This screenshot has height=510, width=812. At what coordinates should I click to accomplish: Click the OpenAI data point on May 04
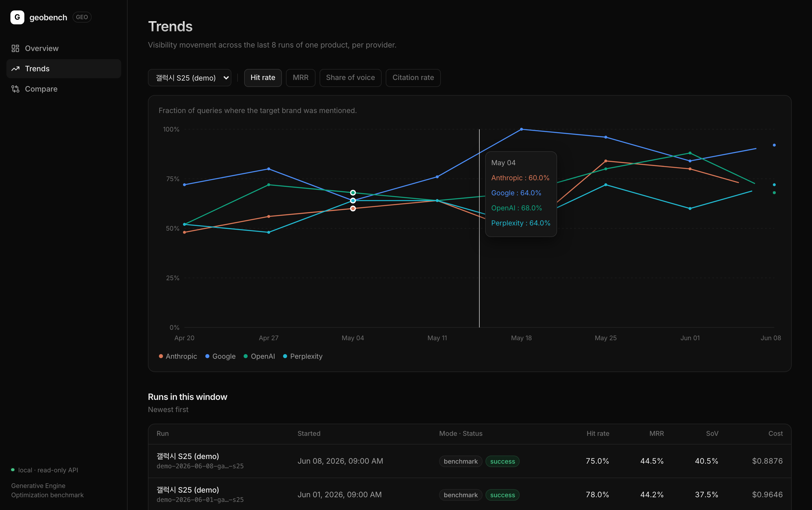point(353,193)
